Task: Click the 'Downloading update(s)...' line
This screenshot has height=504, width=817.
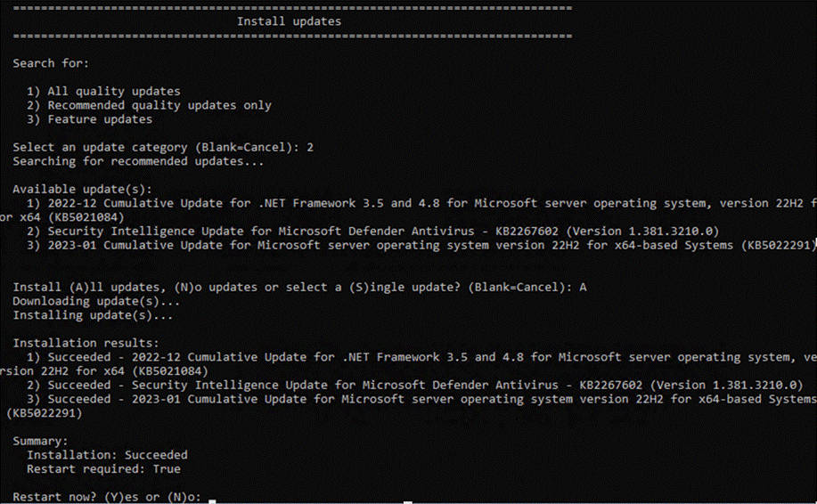Action: coord(96,302)
